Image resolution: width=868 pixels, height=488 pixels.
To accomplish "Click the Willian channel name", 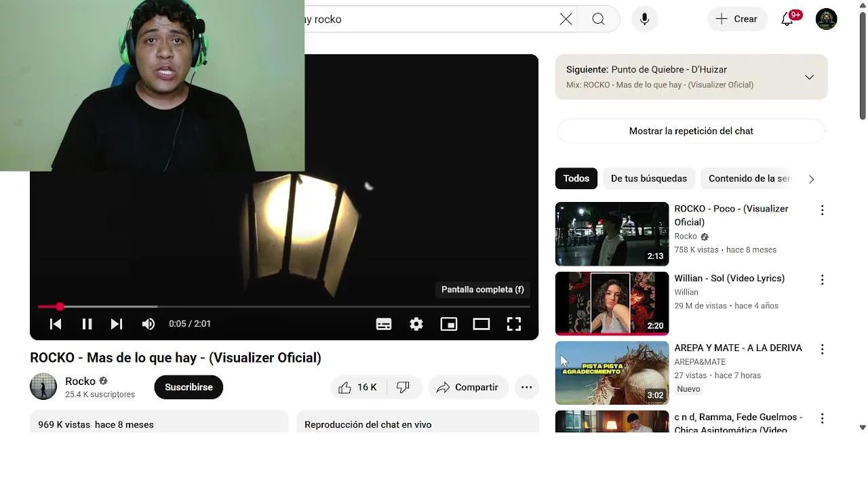I will click(686, 292).
